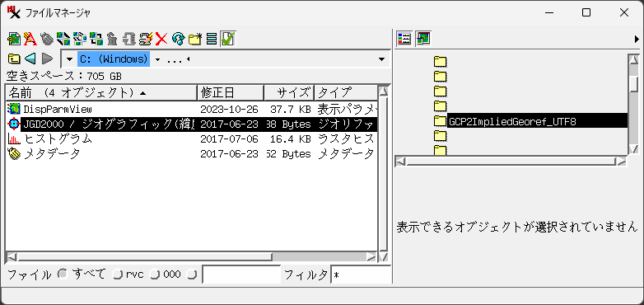Click the DispParmView file icon
The height and width of the screenshot is (305, 644).
click(14, 109)
